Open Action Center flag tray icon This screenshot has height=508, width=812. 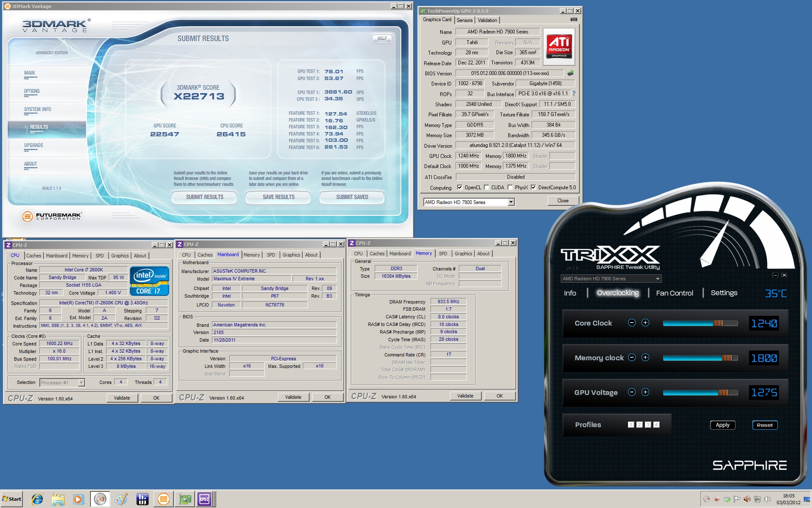737,499
